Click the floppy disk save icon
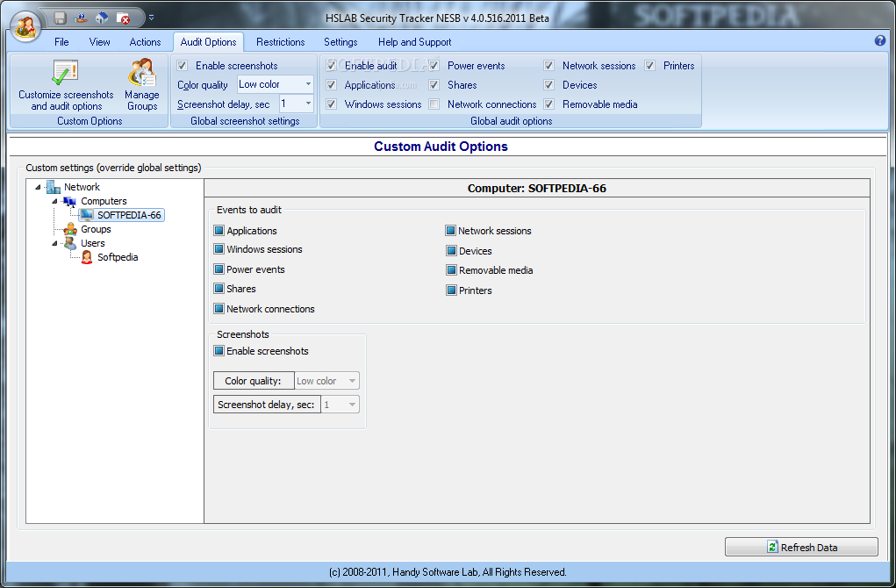Viewport: 896px width, 588px height. coord(60,18)
